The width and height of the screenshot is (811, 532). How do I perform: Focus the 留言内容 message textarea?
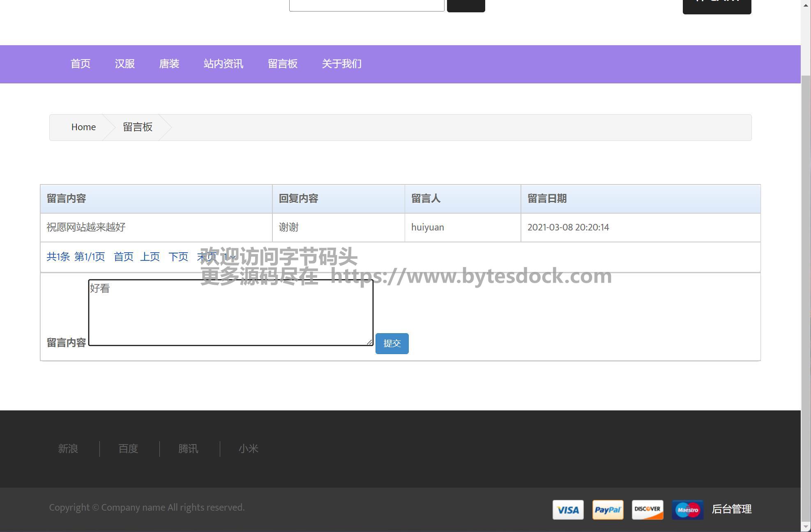click(x=230, y=313)
